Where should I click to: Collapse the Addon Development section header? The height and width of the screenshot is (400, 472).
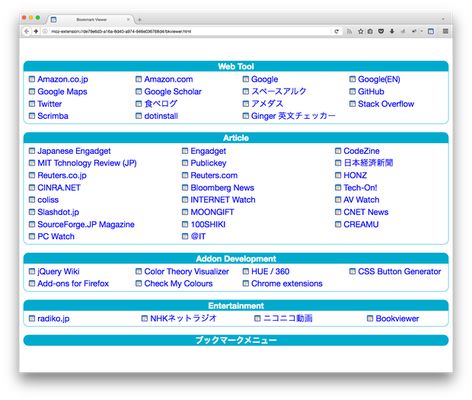tap(236, 259)
